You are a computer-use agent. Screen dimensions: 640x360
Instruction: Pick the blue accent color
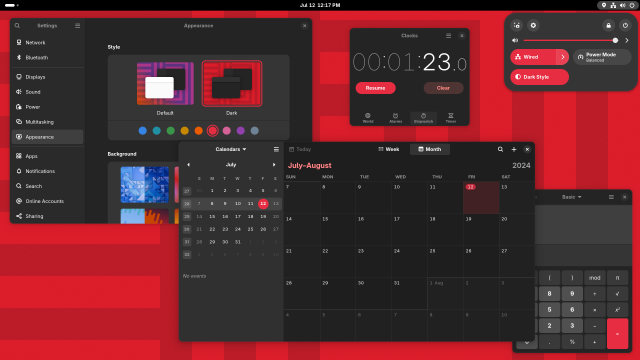pos(142,131)
